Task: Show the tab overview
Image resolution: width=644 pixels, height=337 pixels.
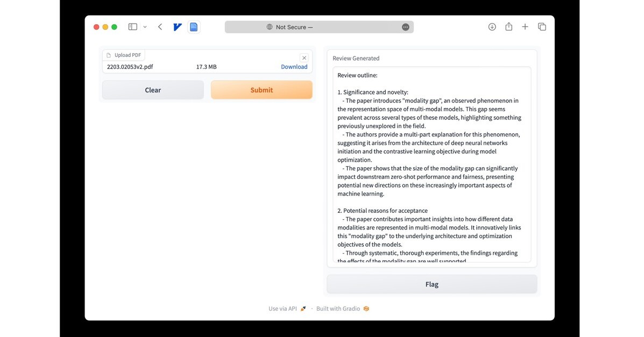Action: [542, 27]
